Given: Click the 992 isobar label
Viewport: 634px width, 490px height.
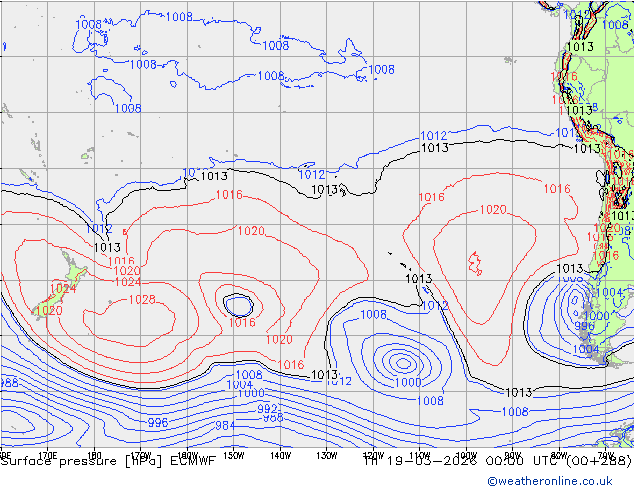Looking at the screenshot, I should click(x=268, y=408).
